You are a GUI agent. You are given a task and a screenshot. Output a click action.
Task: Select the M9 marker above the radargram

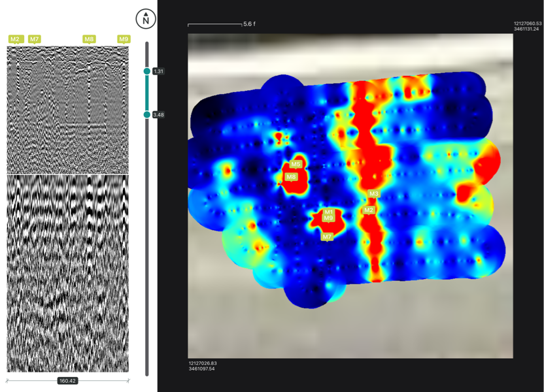click(123, 39)
